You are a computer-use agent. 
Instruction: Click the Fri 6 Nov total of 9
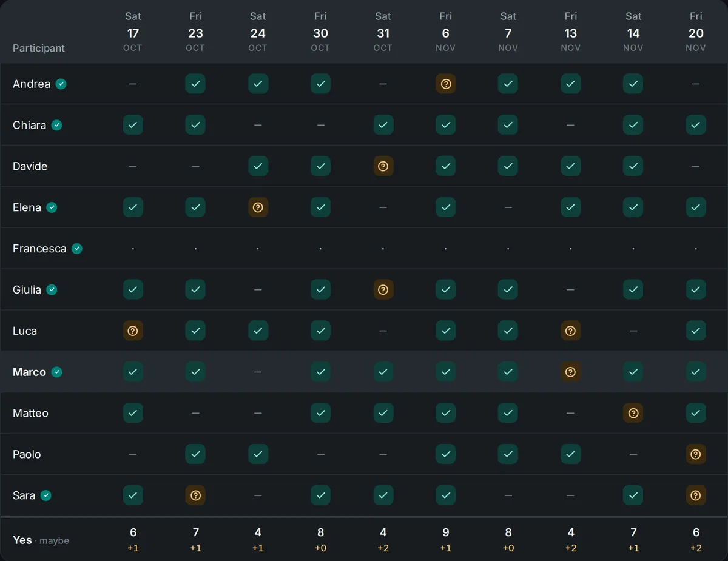[x=446, y=532]
